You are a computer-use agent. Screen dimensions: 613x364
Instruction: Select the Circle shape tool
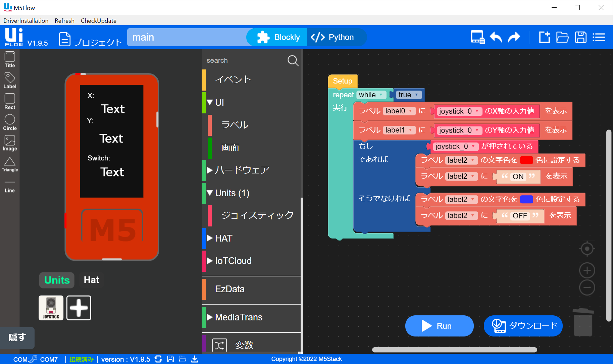pyautogui.click(x=10, y=122)
